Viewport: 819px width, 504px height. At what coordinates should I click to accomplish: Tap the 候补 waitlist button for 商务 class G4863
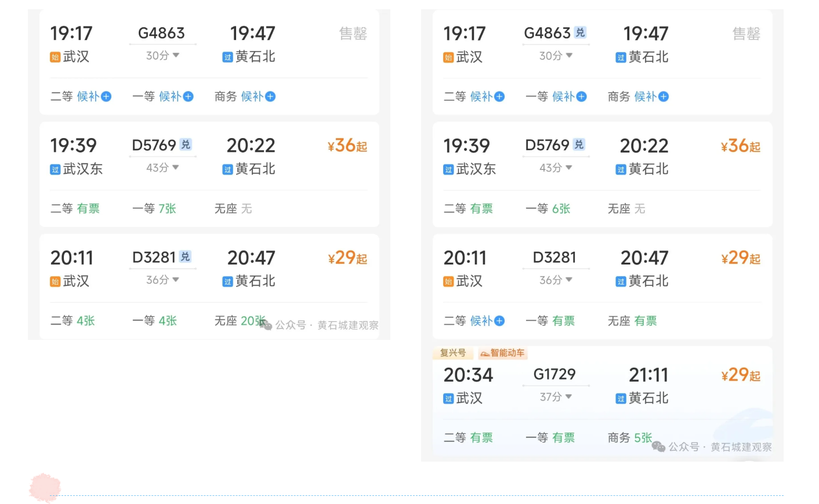pyautogui.click(x=255, y=96)
